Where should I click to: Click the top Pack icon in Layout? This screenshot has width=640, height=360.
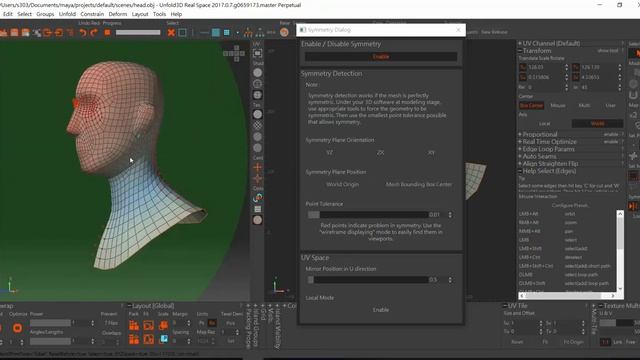134,325
